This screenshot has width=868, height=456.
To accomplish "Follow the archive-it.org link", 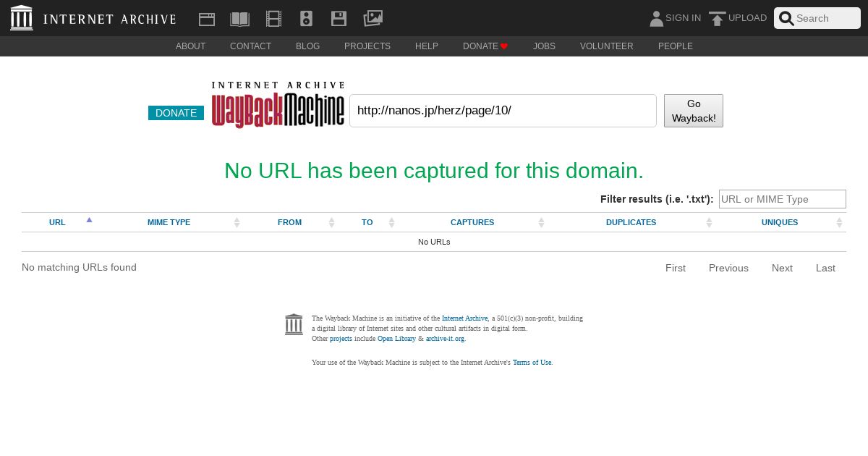I will tap(445, 339).
